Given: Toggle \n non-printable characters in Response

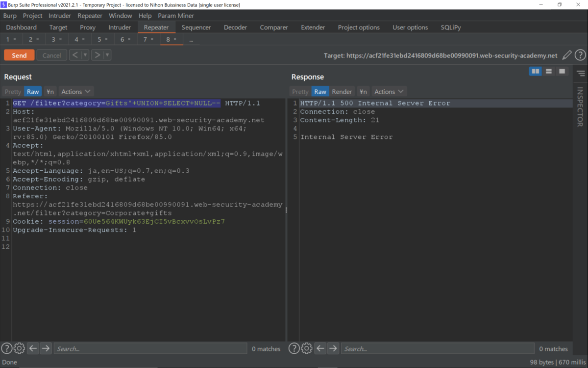Looking at the screenshot, I should [363, 92].
